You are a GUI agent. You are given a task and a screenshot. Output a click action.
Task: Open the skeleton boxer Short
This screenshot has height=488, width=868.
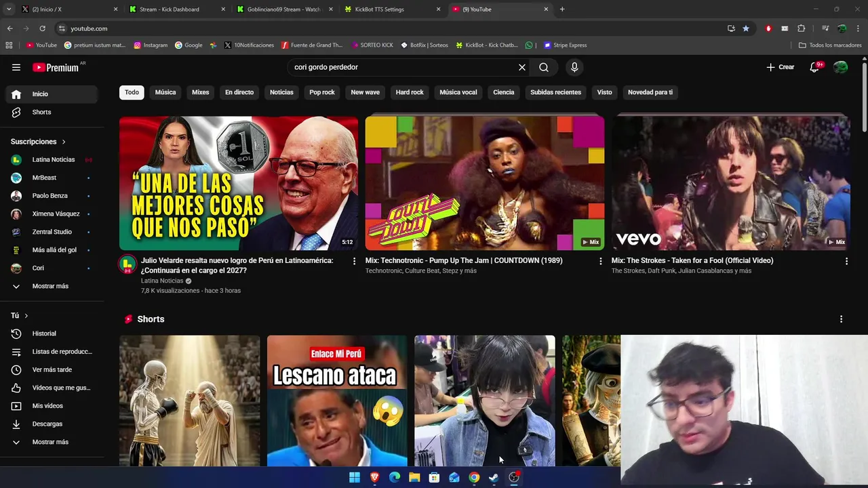190,401
